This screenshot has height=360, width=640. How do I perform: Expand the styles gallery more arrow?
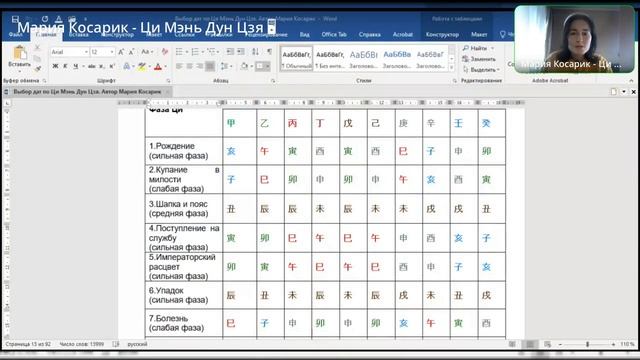[451, 67]
